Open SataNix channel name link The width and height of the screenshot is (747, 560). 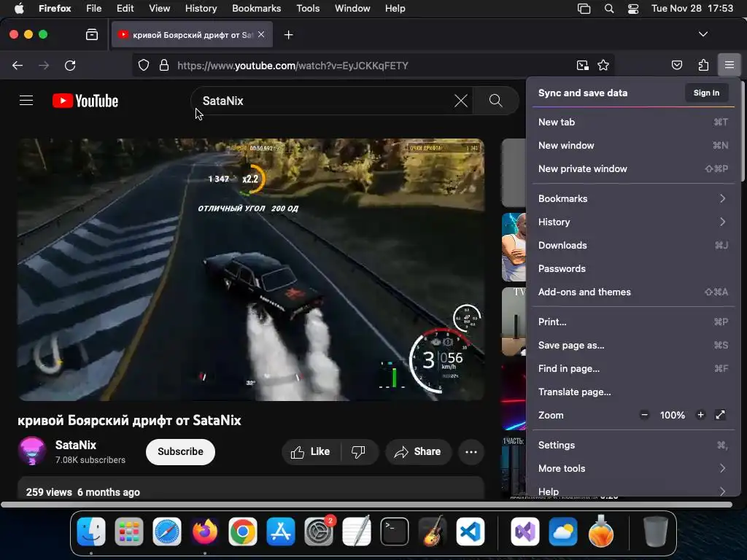76,445
